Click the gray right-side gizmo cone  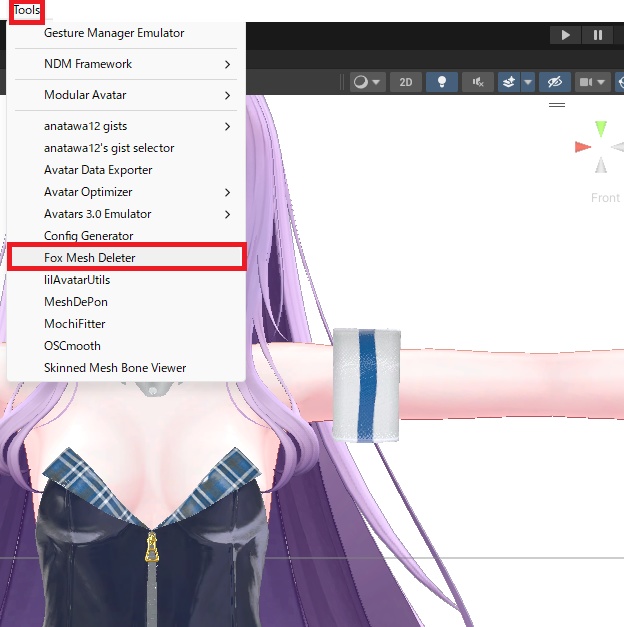coord(618,147)
